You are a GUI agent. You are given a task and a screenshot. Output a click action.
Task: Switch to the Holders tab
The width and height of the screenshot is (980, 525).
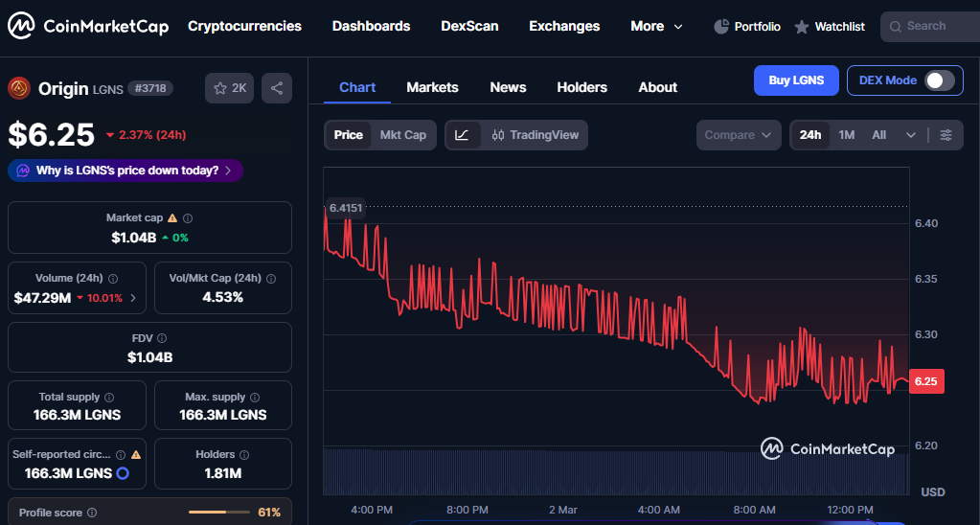[581, 87]
